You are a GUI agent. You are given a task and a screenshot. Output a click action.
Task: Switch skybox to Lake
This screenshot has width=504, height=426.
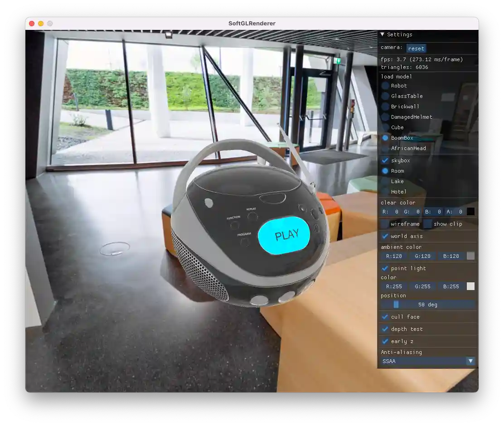[x=385, y=181]
